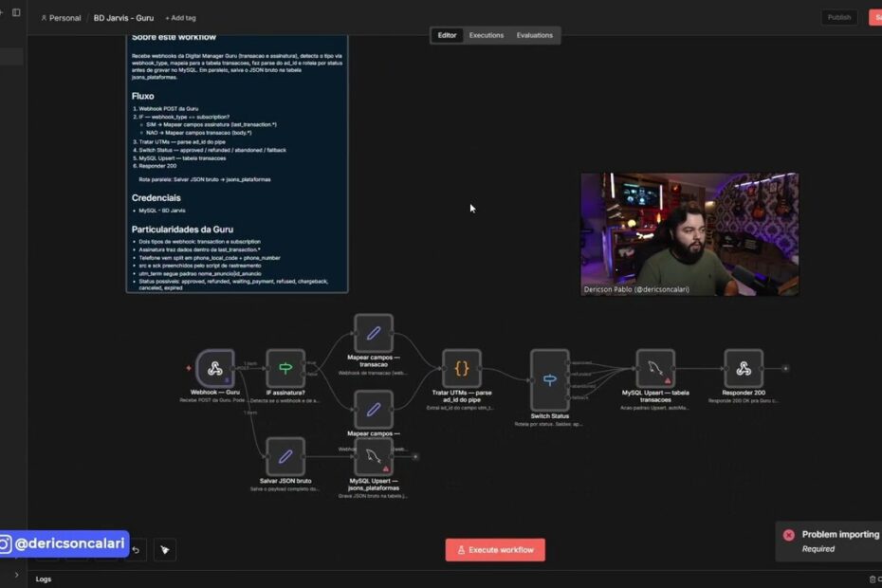Image resolution: width=882 pixels, height=588 pixels.
Task: Open the Tratar UTMs code node
Action: pos(462,368)
